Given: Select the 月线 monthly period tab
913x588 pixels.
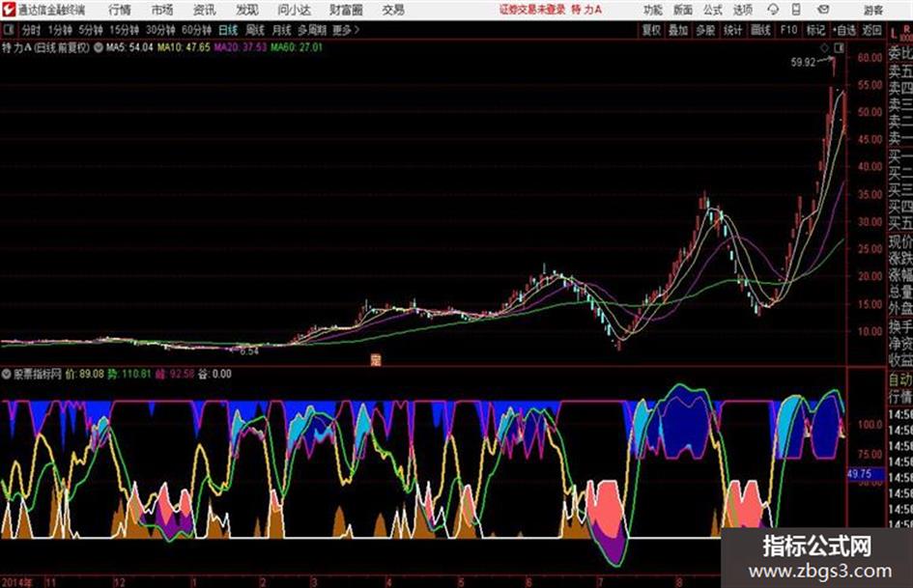Looking at the screenshot, I should pos(282,30).
